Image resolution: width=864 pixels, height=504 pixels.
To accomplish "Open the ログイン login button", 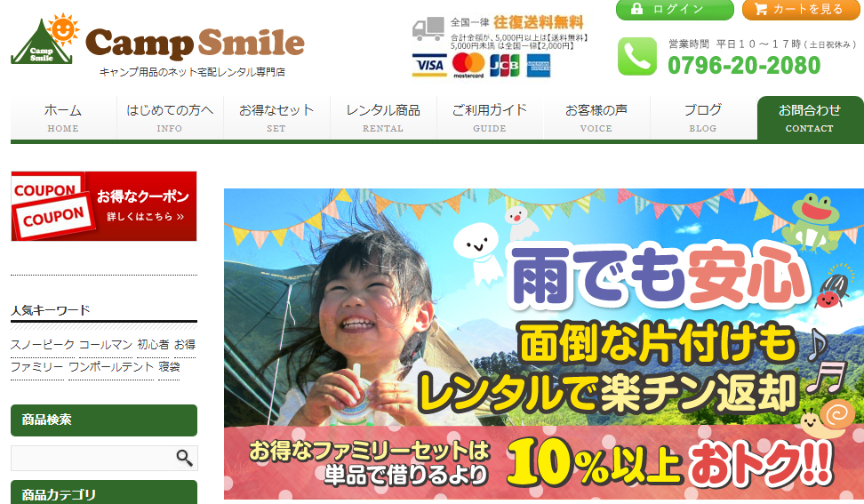I will coord(675,10).
